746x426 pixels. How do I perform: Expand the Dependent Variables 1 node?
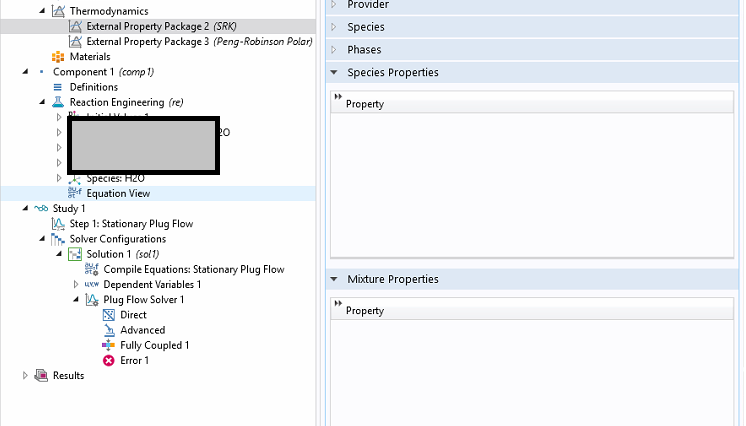coord(77,285)
